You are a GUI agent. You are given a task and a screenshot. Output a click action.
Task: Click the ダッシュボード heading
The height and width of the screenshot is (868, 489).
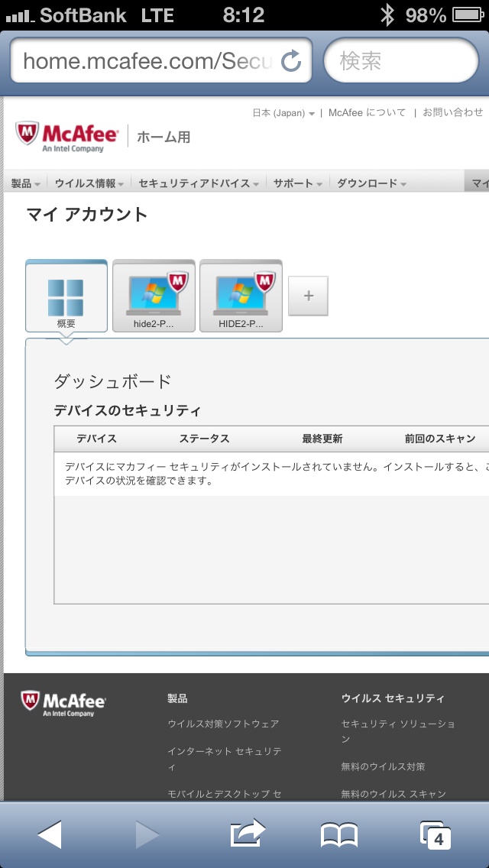coord(113,381)
